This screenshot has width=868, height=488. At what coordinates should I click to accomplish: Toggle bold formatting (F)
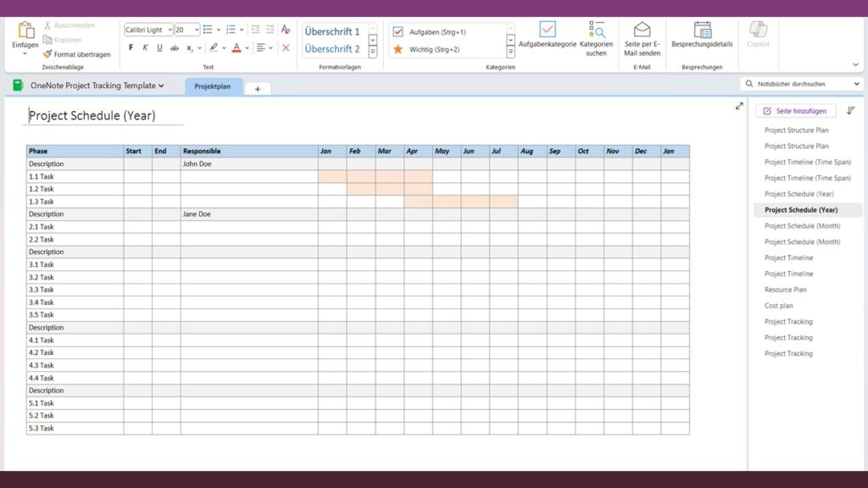131,47
